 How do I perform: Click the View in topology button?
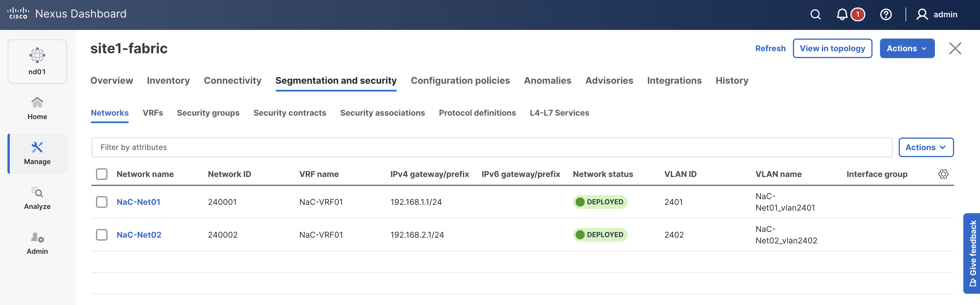click(832, 48)
